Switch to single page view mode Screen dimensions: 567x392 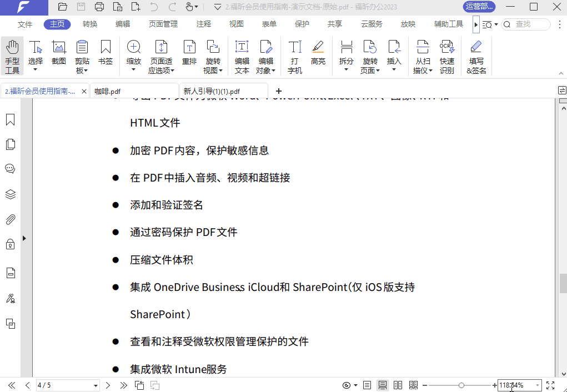click(367, 384)
